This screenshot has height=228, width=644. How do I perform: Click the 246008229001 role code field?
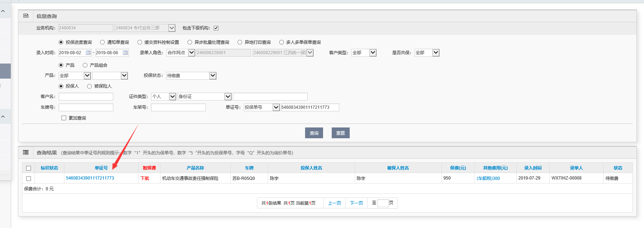(x=223, y=53)
